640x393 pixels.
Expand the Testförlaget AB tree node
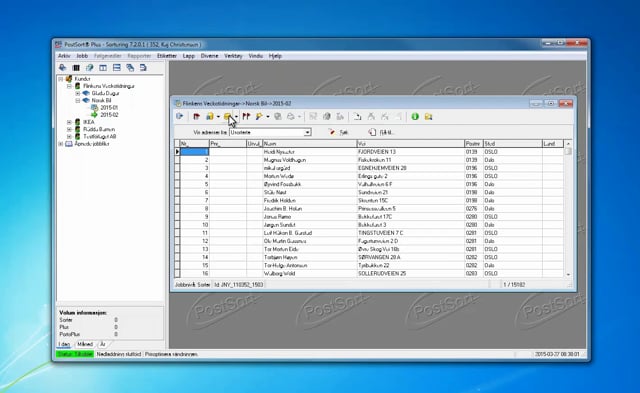[69, 137]
